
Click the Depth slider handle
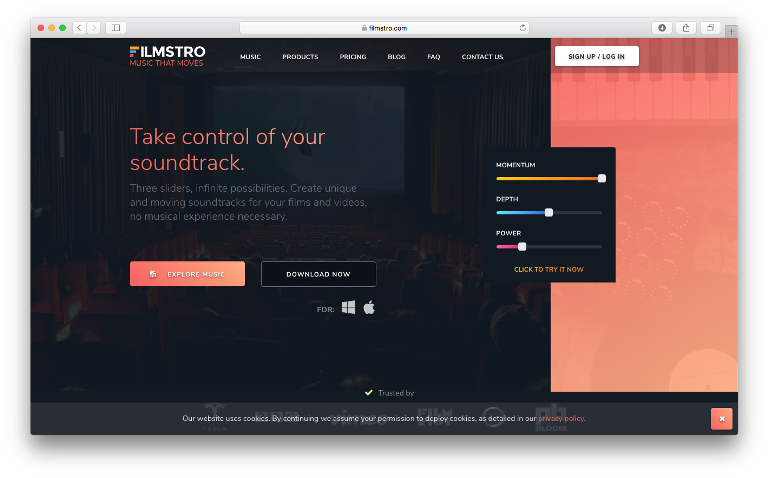(x=549, y=213)
